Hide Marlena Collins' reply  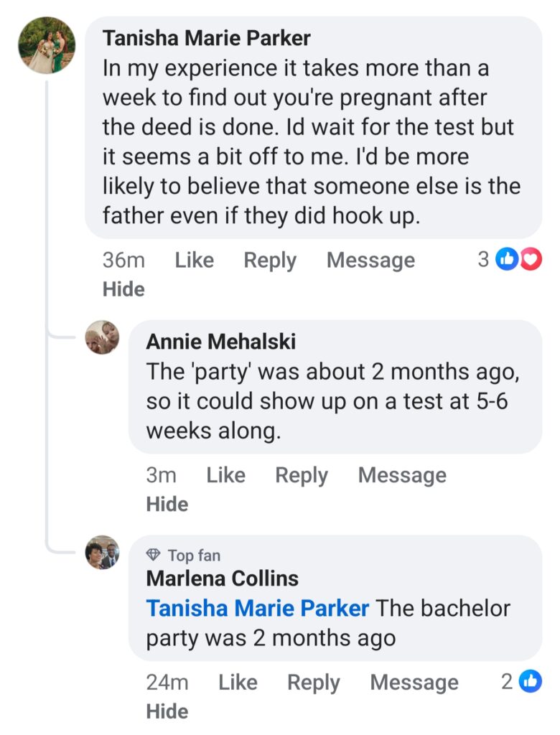click(167, 711)
